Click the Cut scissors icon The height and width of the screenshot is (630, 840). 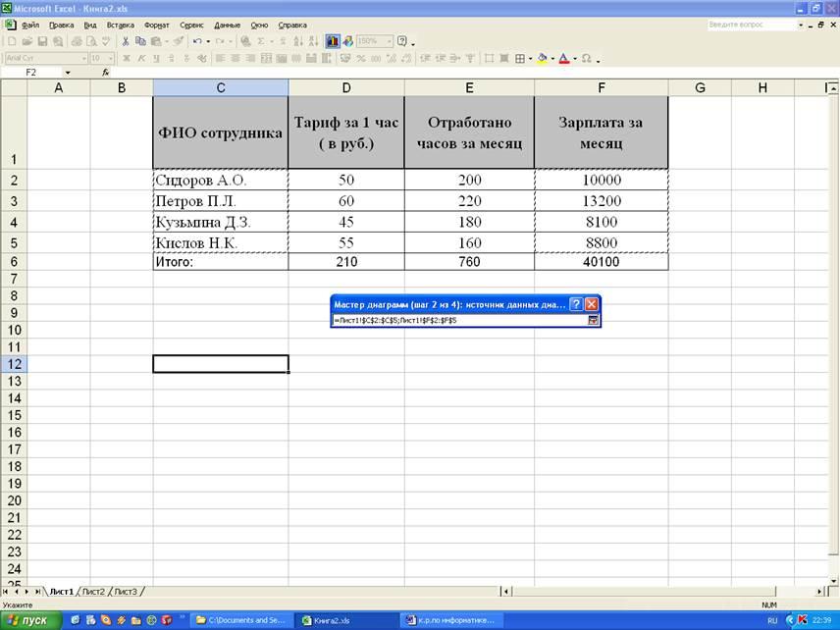tap(126, 41)
